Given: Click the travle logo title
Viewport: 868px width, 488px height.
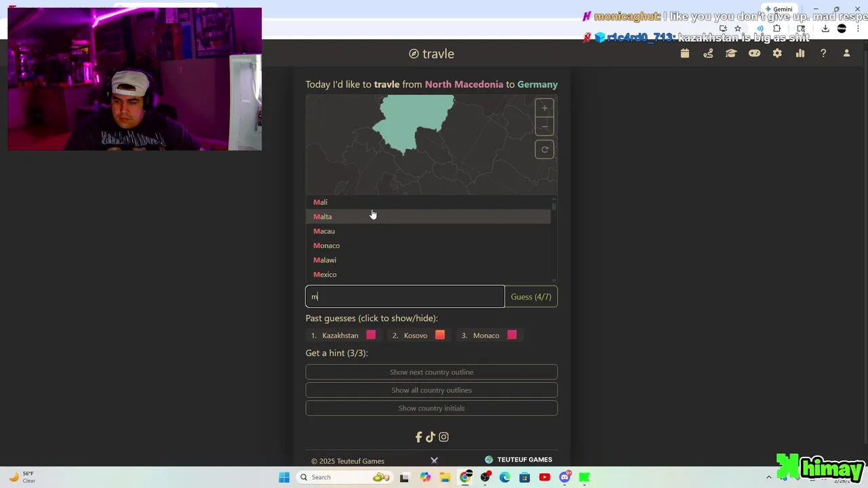Looking at the screenshot, I should point(431,54).
